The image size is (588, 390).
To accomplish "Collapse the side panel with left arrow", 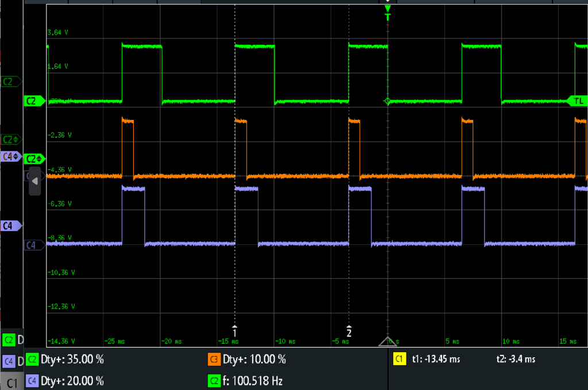I will click(x=34, y=181).
